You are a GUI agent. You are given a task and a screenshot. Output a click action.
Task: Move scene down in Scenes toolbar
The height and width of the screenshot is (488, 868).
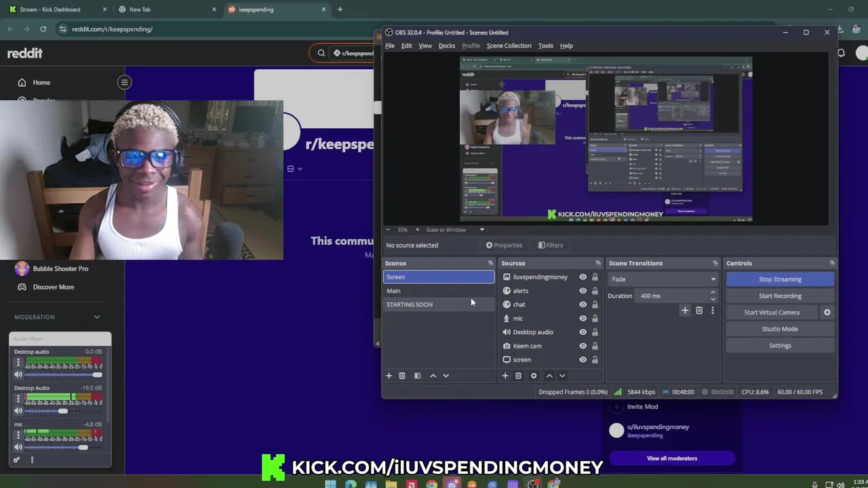[x=446, y=375]
